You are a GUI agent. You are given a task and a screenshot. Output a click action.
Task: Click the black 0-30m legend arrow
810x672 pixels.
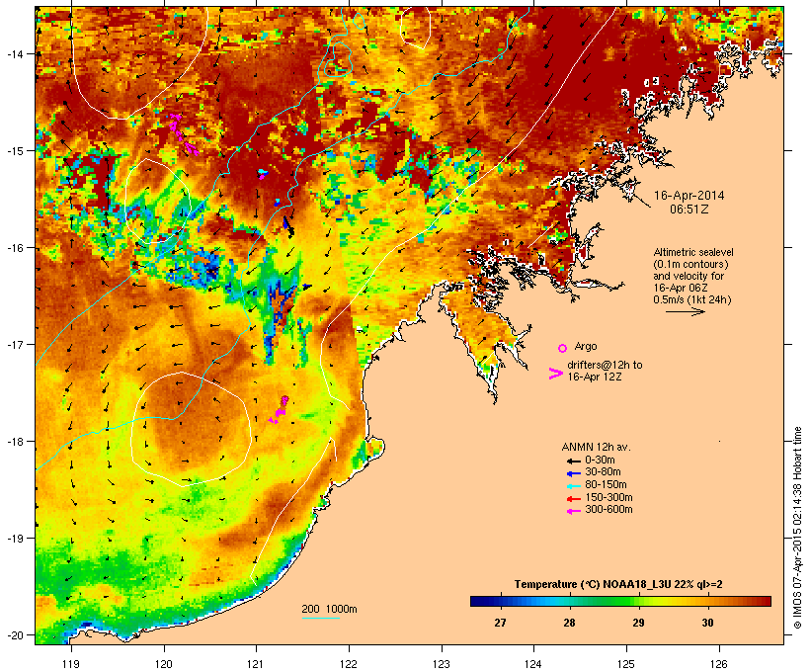[x=573, y=461]
